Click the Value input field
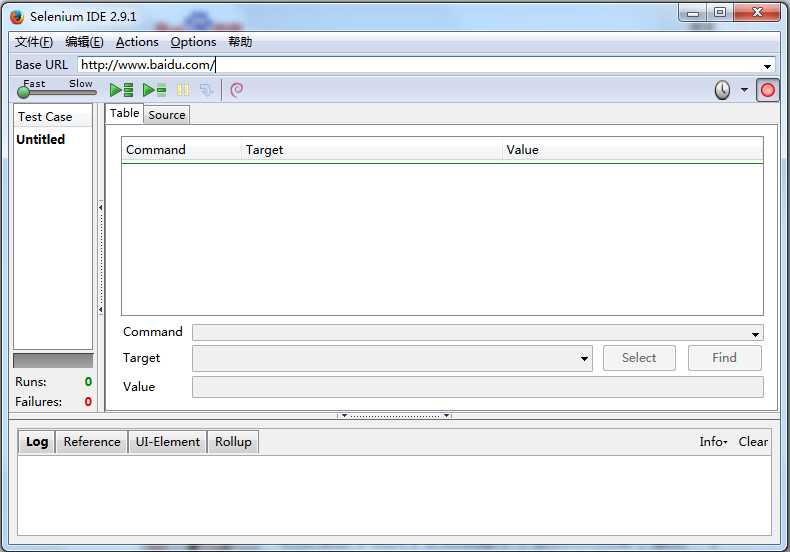 477,387
